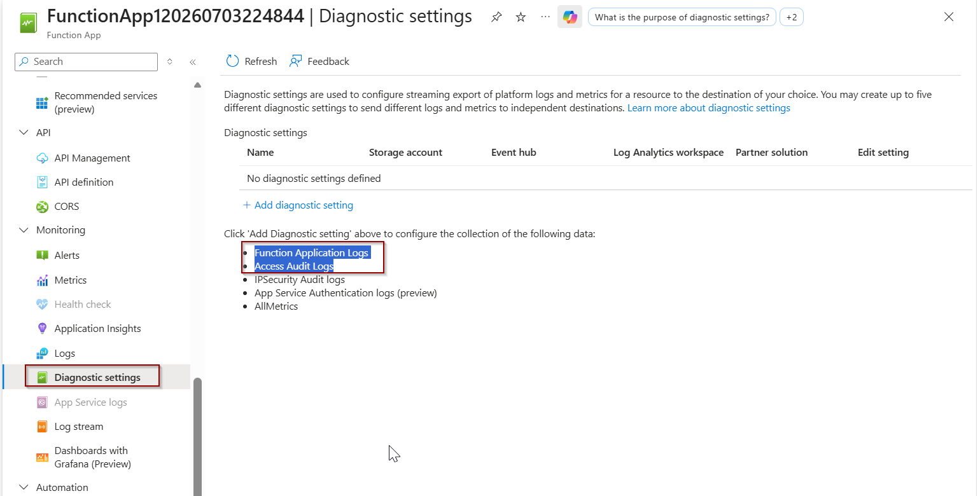Screen dimensions: 980x496
Task: Click 'Access Audit Logs' list entry
Action: point(294,266)
